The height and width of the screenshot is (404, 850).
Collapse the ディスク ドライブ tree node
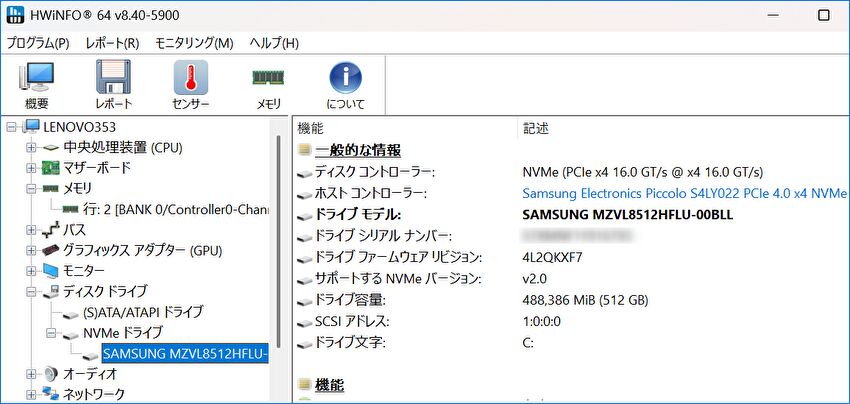pos(31,292)
